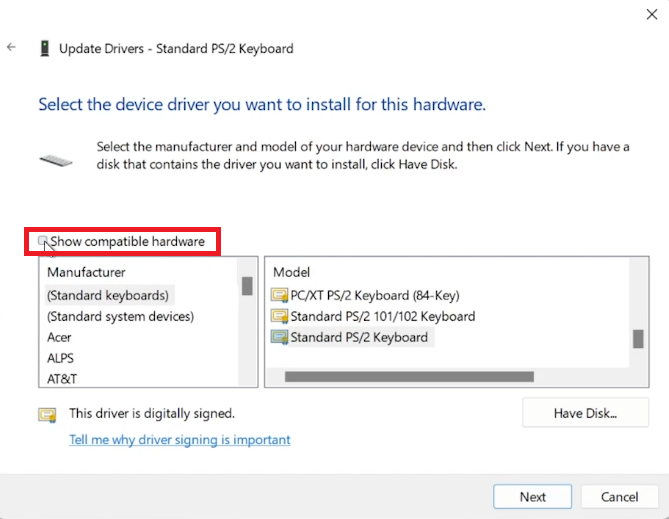Click Standard PS/2 Keyboard driver icon
The width and height of the screenshot is (669, 519).
[279, 337]
